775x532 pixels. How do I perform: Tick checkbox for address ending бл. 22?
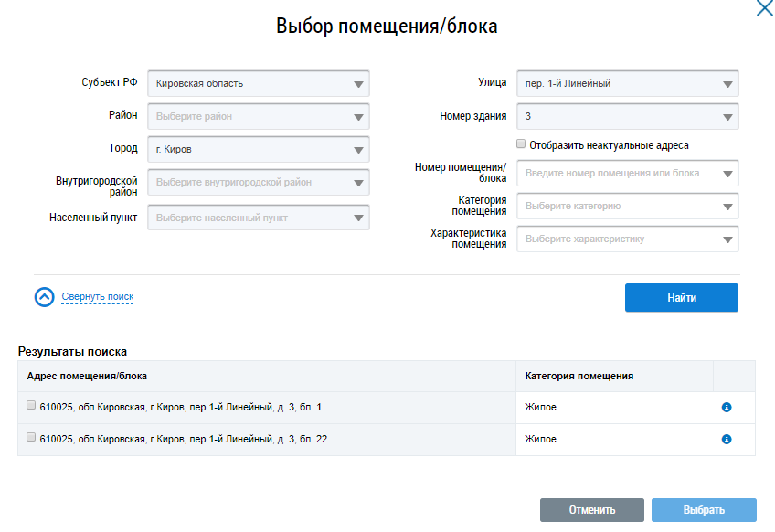[x=31, y=437]
